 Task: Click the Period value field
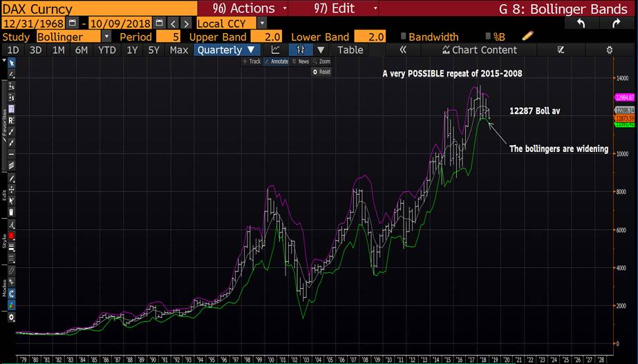click(x=169, y=37)
